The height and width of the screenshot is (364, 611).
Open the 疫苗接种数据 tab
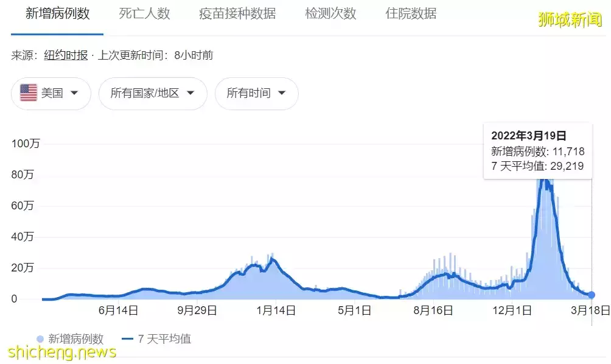[236, 15]
